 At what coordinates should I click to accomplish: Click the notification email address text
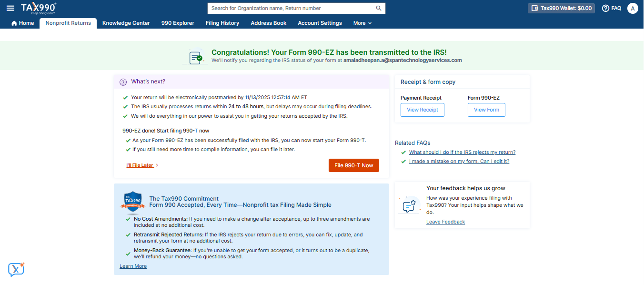402,61
